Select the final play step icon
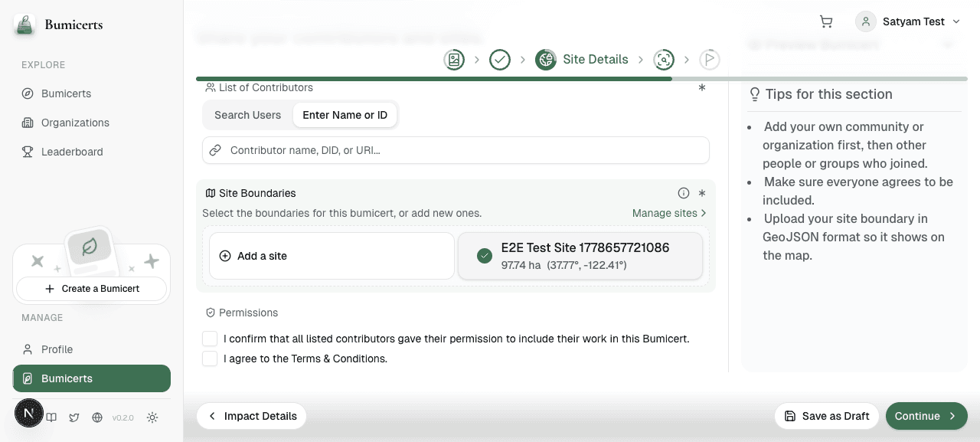980x442 pixels. 710,59
